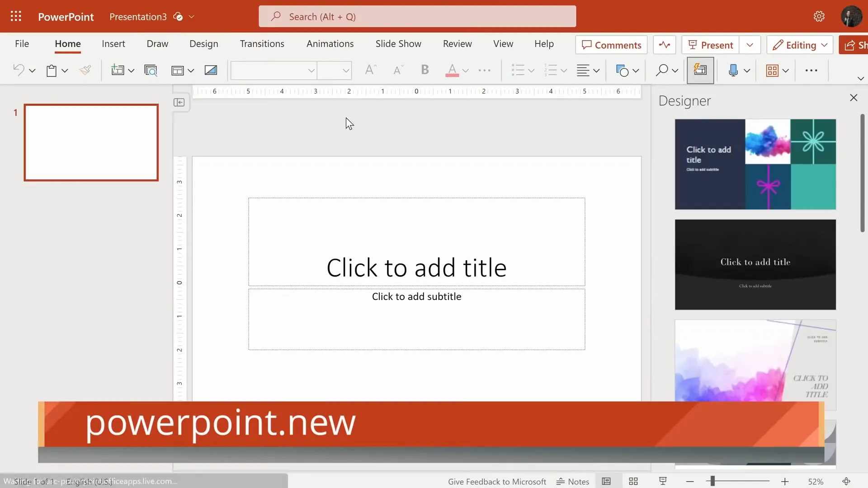Switch to the Draw tab
The height and width of the screenshot is (488, 868).
(x=157, y=44)
